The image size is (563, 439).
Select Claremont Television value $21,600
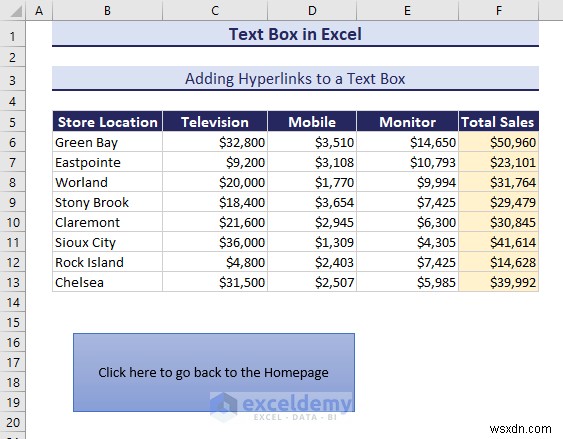coord(215,222)
